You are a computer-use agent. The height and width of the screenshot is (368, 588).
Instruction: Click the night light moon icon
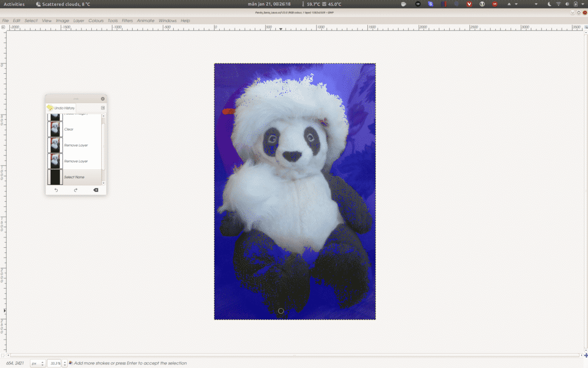pyautogui.click(x=549, y=4)
